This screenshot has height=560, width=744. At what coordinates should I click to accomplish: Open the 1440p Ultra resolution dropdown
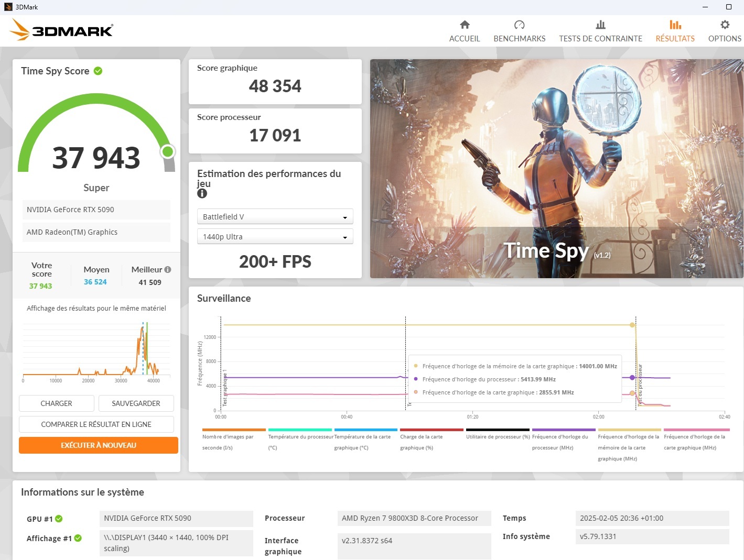(x=275, y=237)
